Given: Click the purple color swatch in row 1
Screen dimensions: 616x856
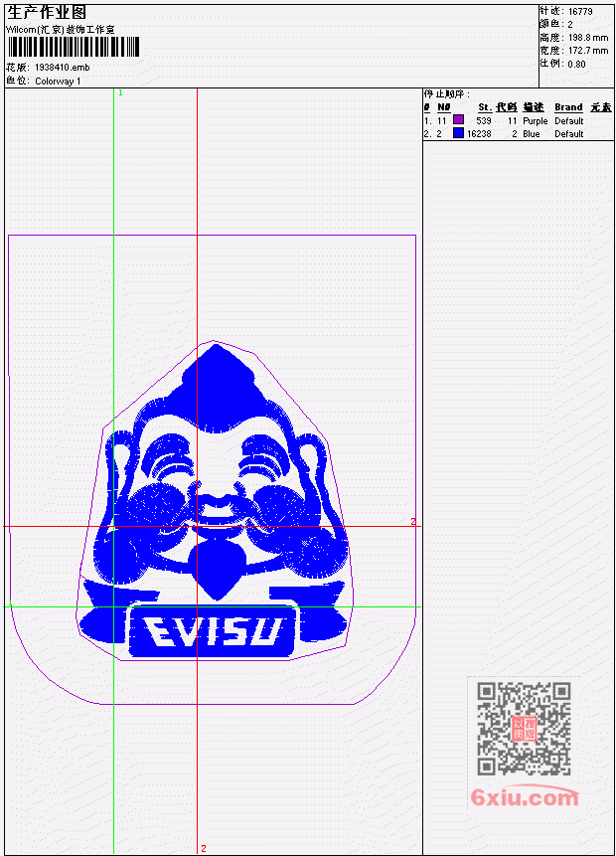Looking at the screenshot, I should click(458, 119).
